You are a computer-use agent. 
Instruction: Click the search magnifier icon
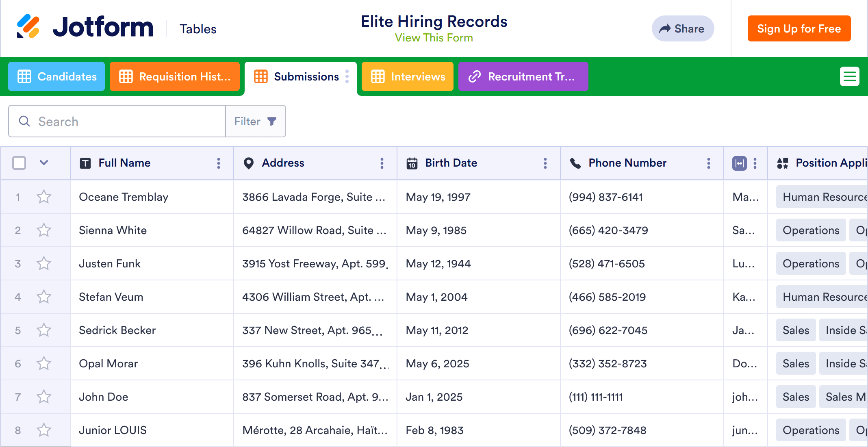click(x=24, y=121)
